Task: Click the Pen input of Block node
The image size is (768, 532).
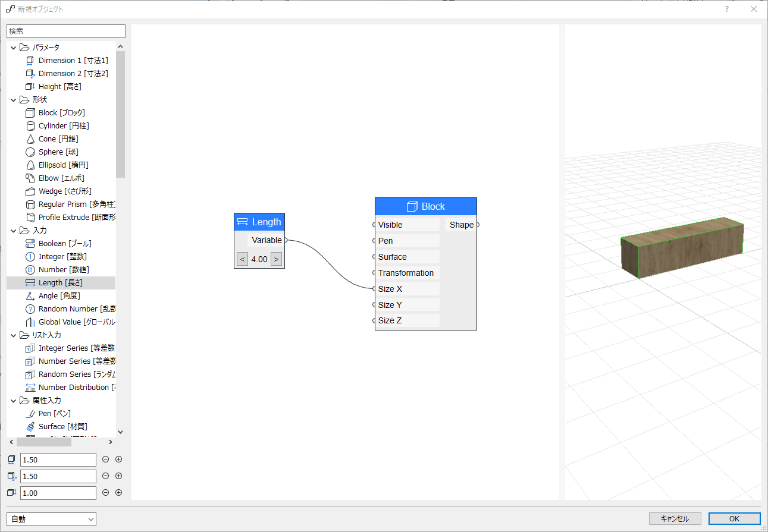Action: tap(407, 241)
